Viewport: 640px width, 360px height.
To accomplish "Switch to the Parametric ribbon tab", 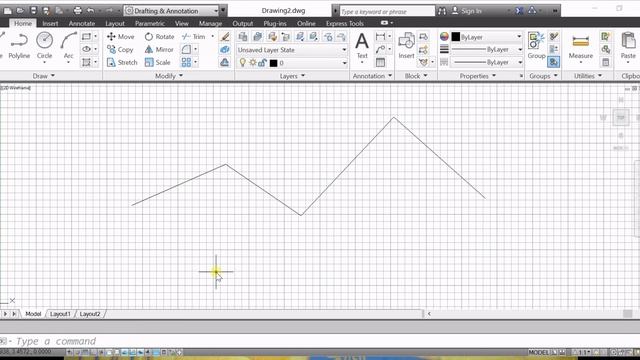I will 150,24.
